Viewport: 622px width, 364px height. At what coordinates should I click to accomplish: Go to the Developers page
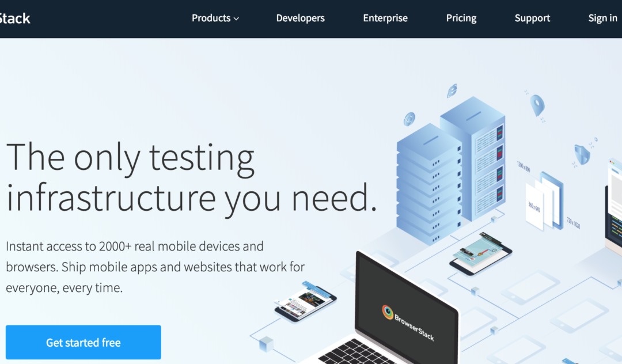point(300,18)
